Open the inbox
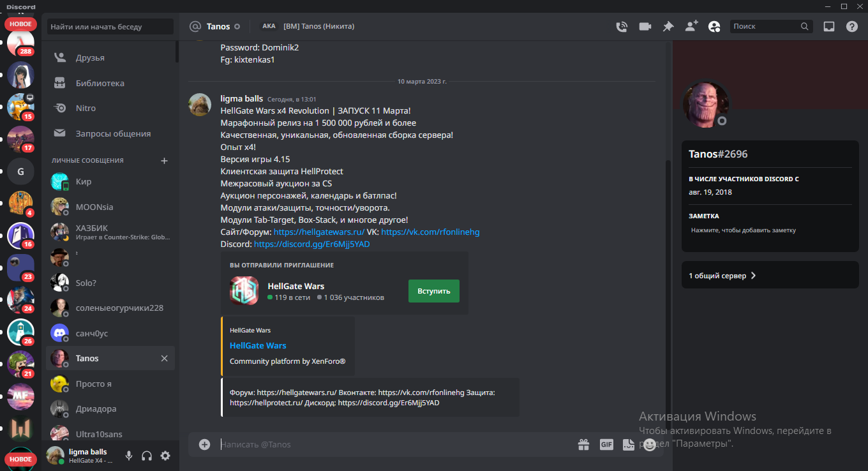868x471 pixels. point(829,27)
